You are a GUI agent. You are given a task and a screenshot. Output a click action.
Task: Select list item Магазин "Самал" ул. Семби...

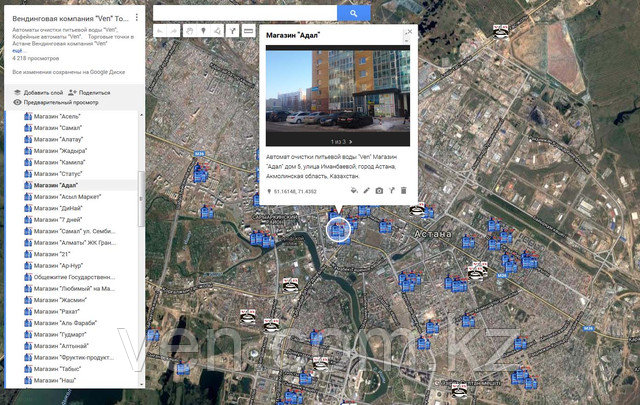click(x=75, y=231)
